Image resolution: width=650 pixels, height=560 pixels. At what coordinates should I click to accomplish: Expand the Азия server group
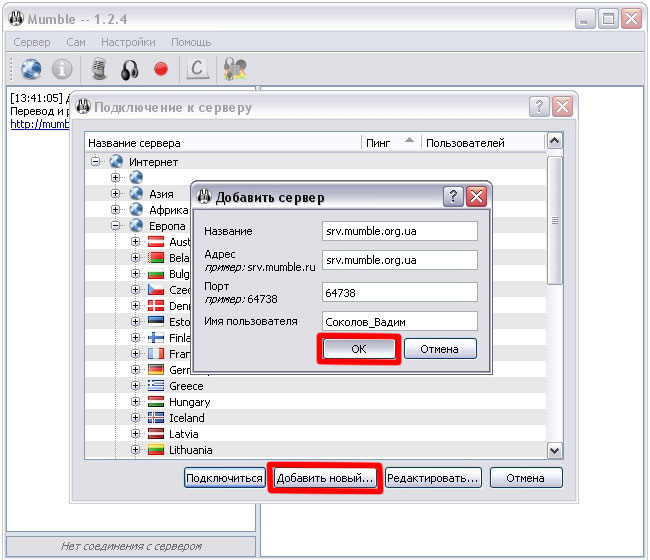(x=116, y=194)
